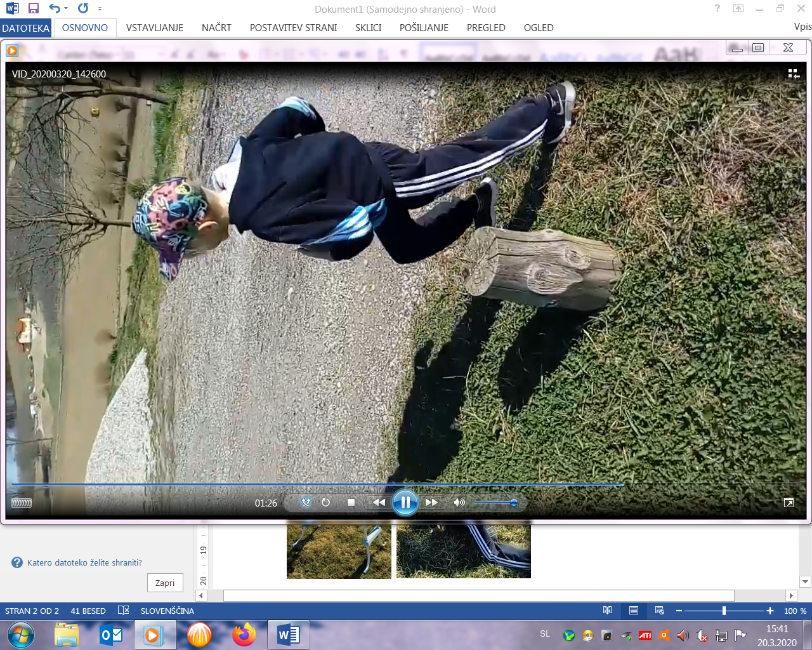Pause the video playback
Screen dimensions: 812x650
tap(405, 503)
